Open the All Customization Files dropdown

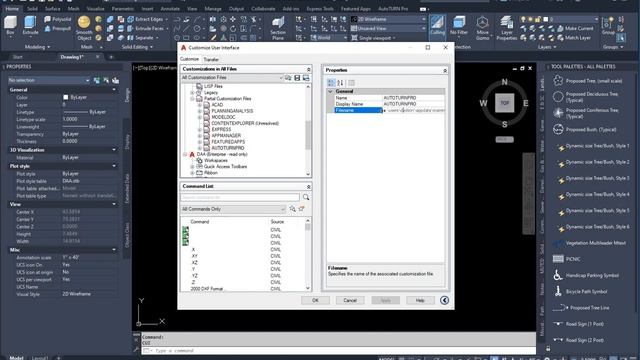coord(232,78)
